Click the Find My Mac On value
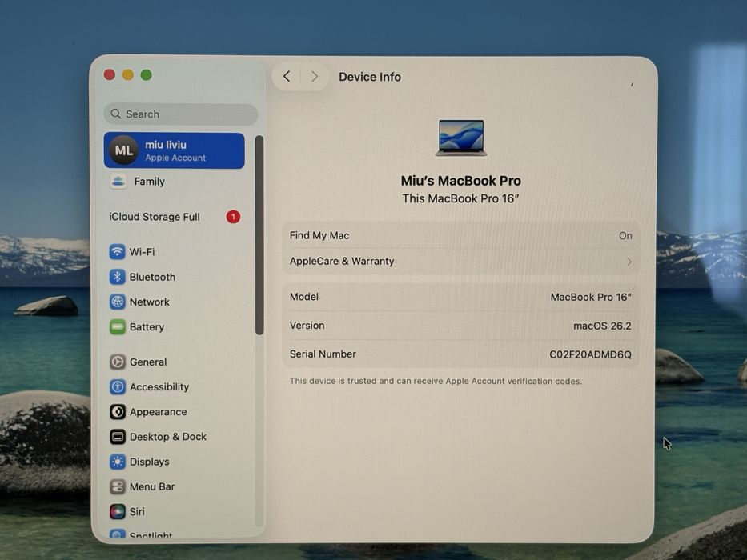 [625, 236]
